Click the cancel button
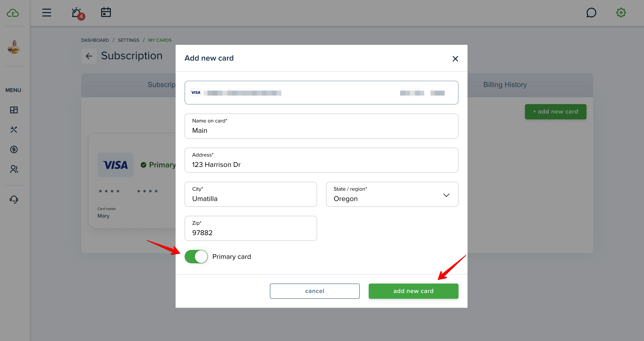The height and width of the screenshot is (341, 644). coord(315,291)
